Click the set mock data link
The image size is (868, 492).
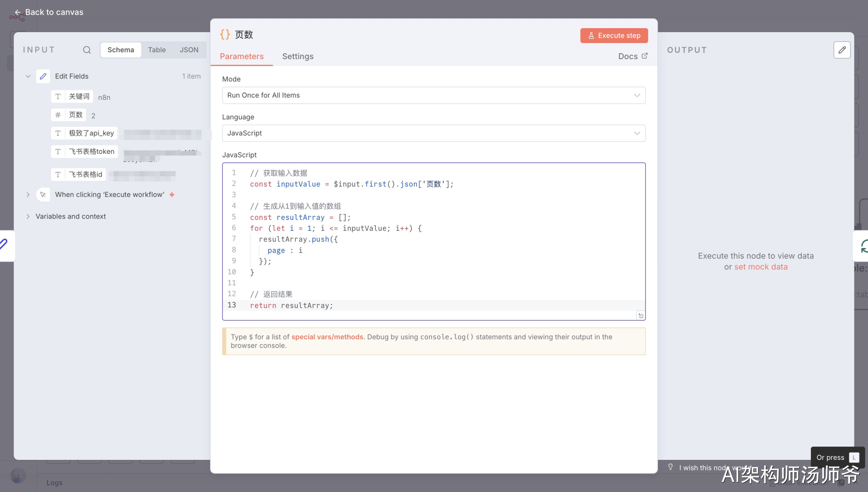pyautogui.click(x=761, y=267)
